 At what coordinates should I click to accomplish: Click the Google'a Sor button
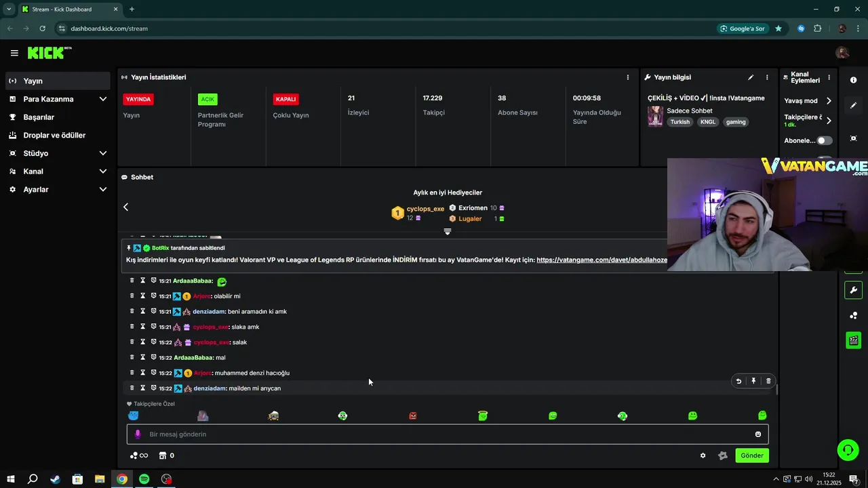pyautogui.click(x=743, y=28)
